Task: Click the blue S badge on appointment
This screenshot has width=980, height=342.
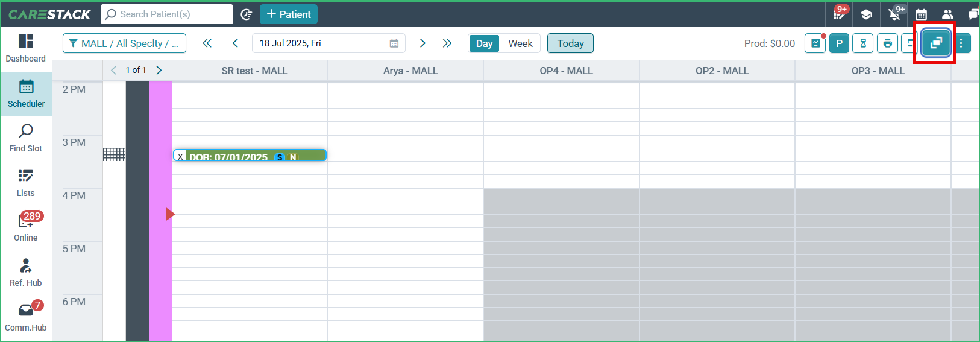Action: tap(280, 157)
